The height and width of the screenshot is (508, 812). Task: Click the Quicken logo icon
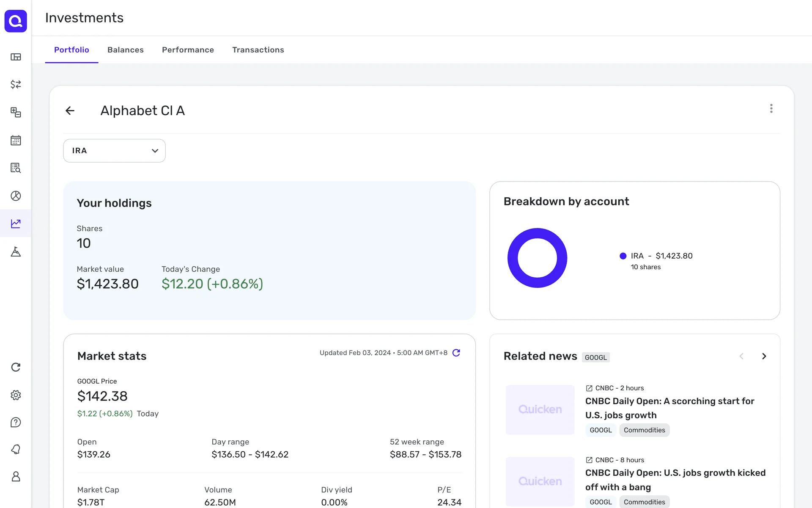coord(16,21)
